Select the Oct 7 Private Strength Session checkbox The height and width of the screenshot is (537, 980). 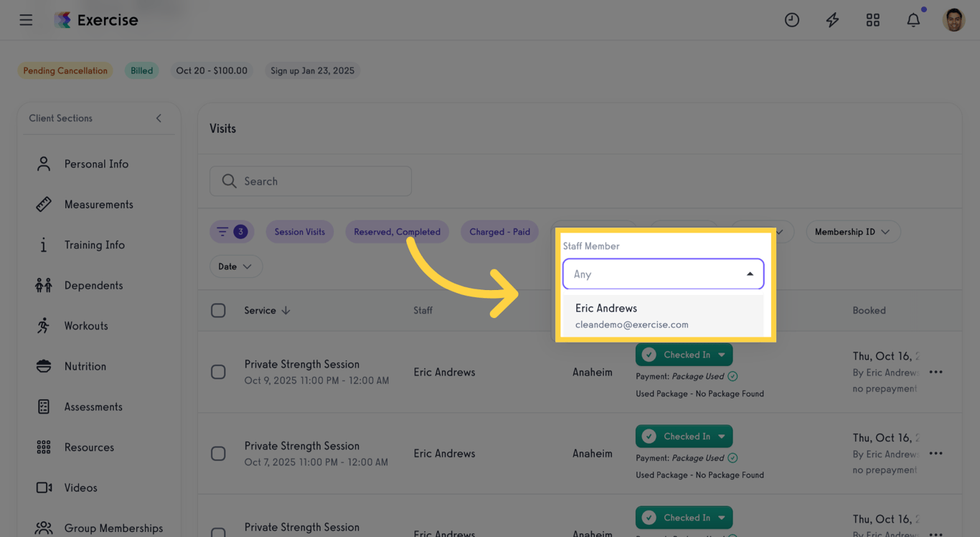218,454
